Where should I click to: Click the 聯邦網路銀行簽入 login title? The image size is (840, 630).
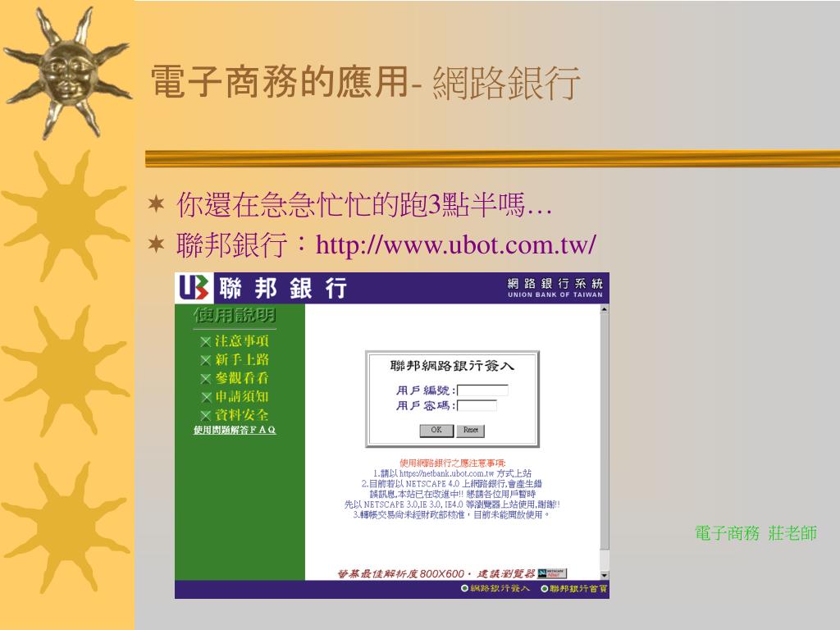pos(452,366)
